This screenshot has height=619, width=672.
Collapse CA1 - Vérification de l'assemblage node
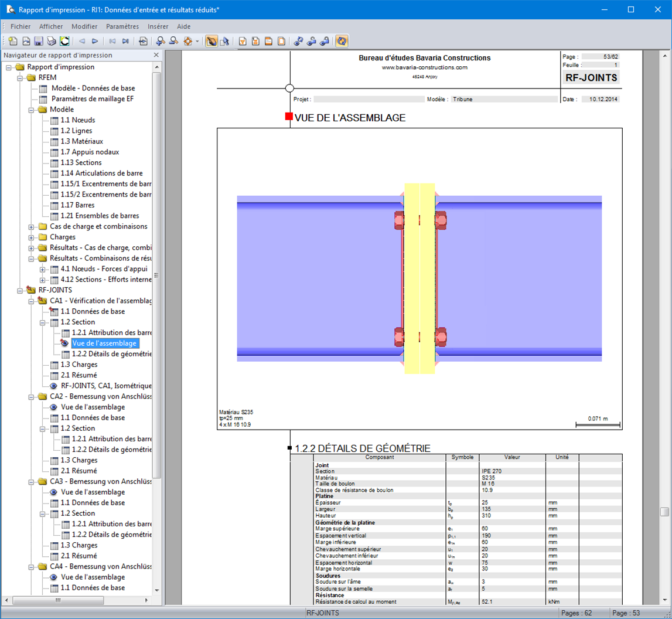[31, 301]
